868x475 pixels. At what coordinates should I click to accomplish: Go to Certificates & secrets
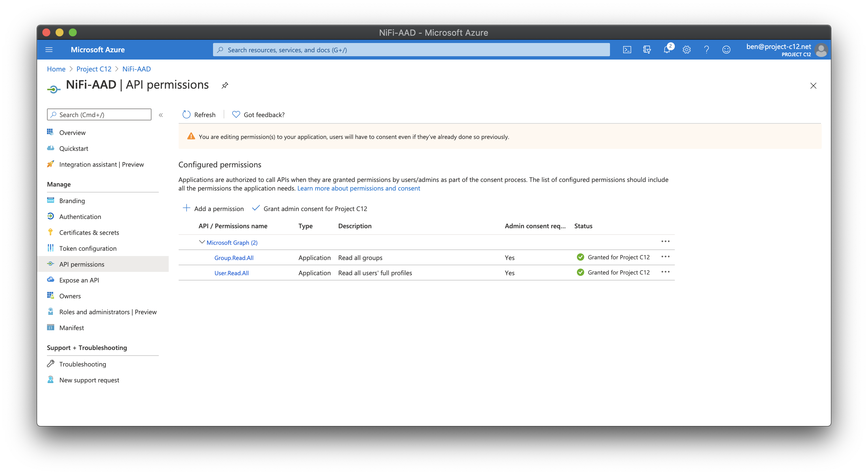89,233
